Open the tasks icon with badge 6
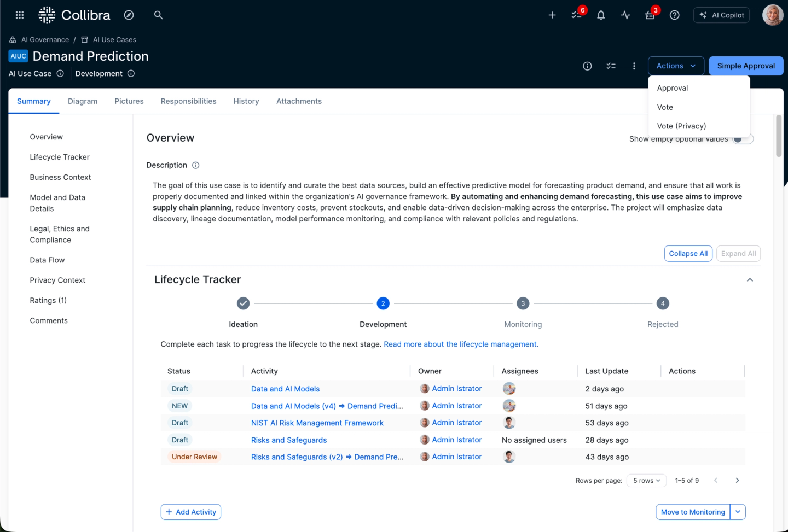 (x=575, y=15)
